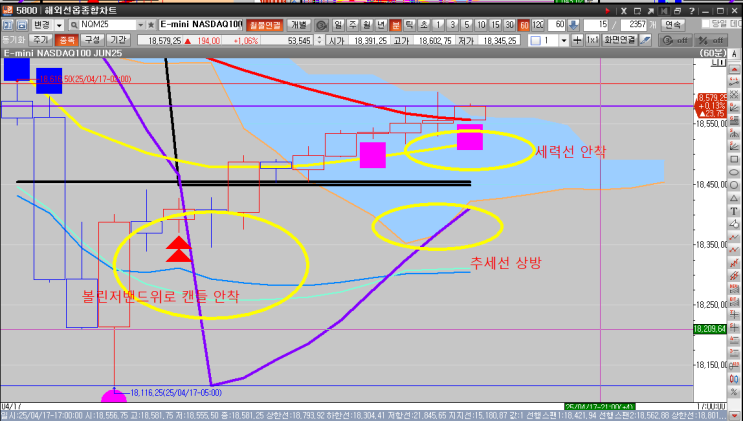Click the A button atop the sidebar
The image size is (743, 421).
(x=734, y=53)
